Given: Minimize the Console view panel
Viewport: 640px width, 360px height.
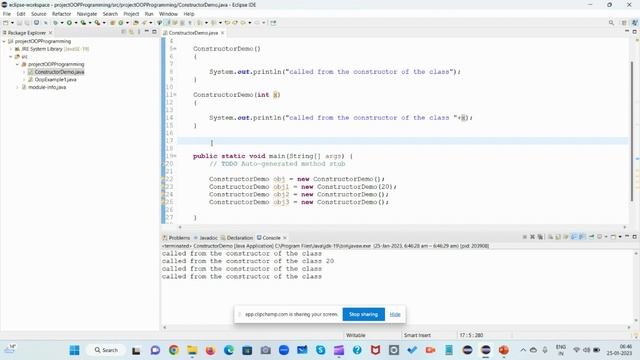Looking at the screenshot, I should tap(627, 236).
